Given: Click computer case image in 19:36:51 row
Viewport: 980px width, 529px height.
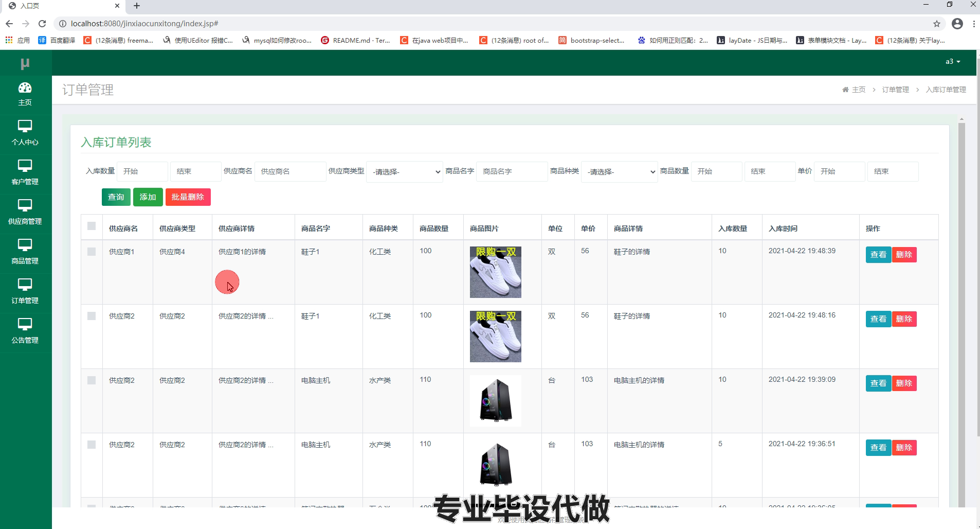Looking at the screenshot, I should 496,465.
